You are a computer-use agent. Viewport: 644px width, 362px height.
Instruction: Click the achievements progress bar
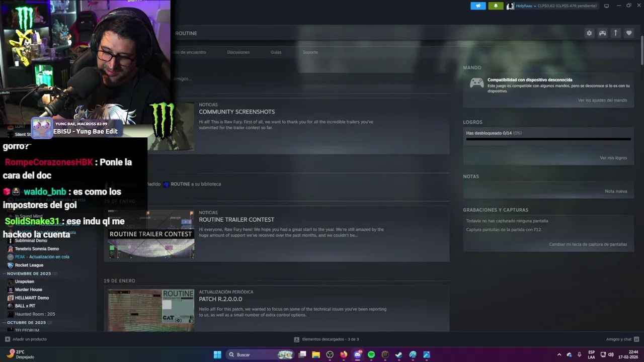click(x=548, y=139)
